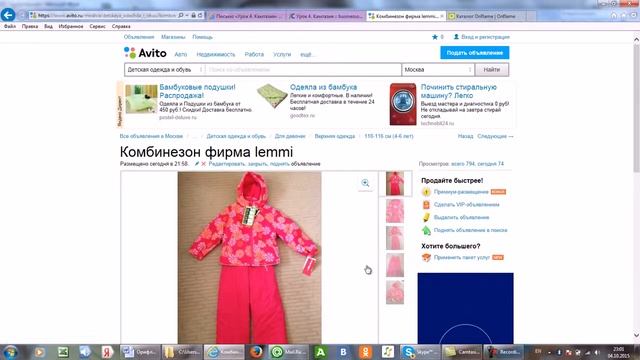Click the Следующее listing link
This screenshot has width=640, height=360.
(495, 136)
